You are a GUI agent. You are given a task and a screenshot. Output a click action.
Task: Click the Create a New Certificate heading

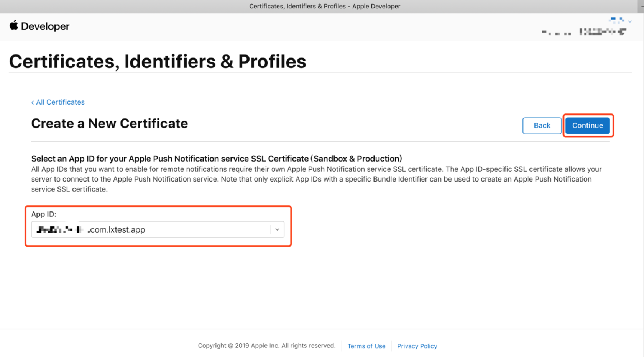point(110,123)
